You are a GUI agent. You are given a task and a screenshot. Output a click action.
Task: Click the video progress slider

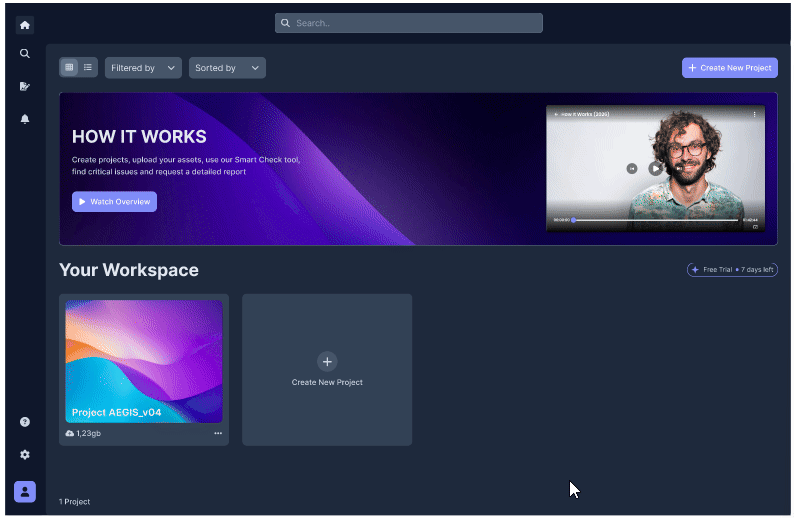[655, 220]
